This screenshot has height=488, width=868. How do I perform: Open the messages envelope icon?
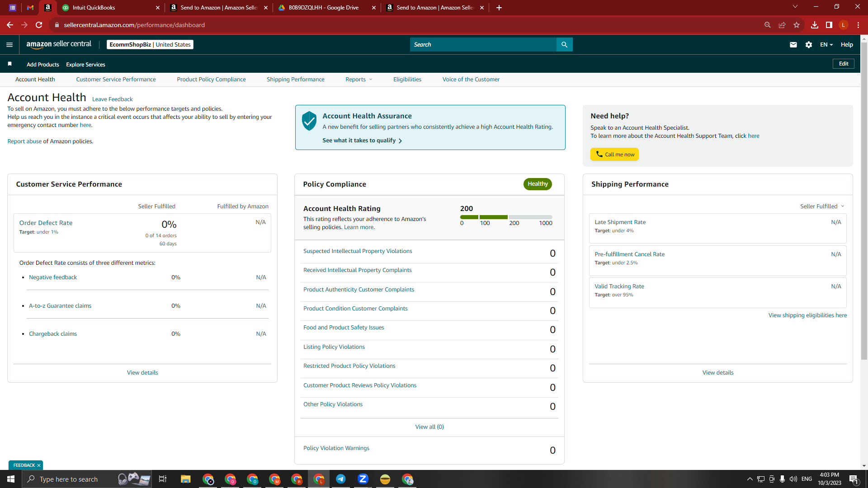[793, 44]
